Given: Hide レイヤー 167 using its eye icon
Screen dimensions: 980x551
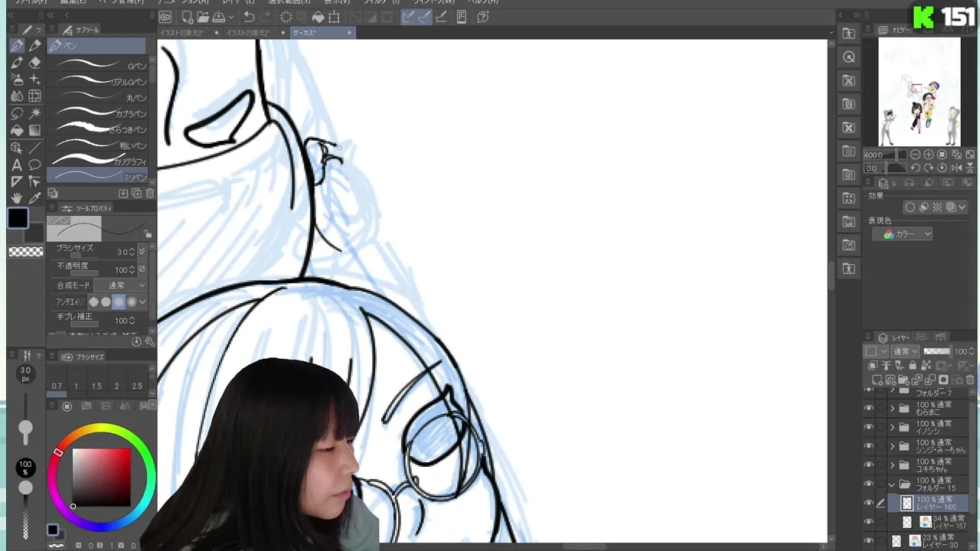Looking at the screenshot, I should (x=868, y=522).
